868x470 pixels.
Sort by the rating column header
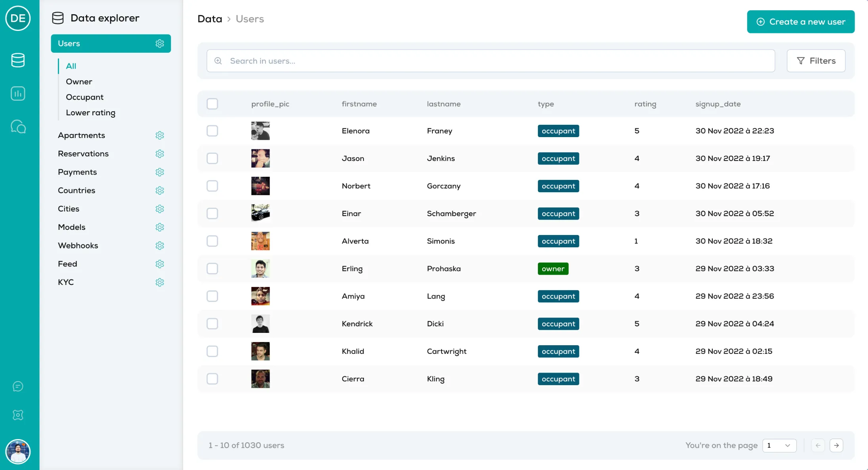pyautogui.click(x=645, y=104)
